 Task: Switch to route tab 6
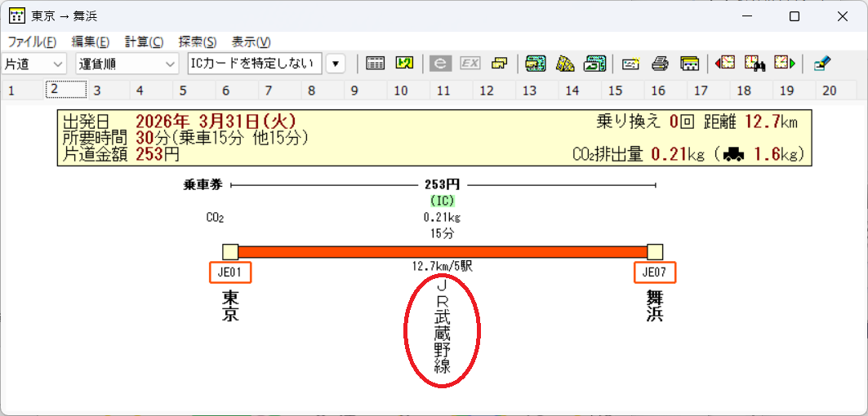[x=237, y=91]
